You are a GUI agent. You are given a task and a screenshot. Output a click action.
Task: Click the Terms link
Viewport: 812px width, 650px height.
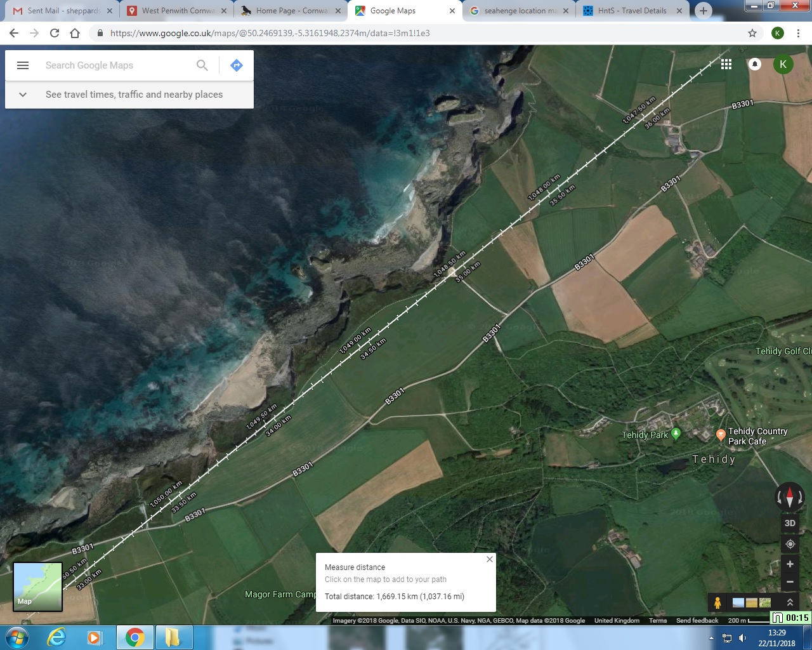coord(658,621)
